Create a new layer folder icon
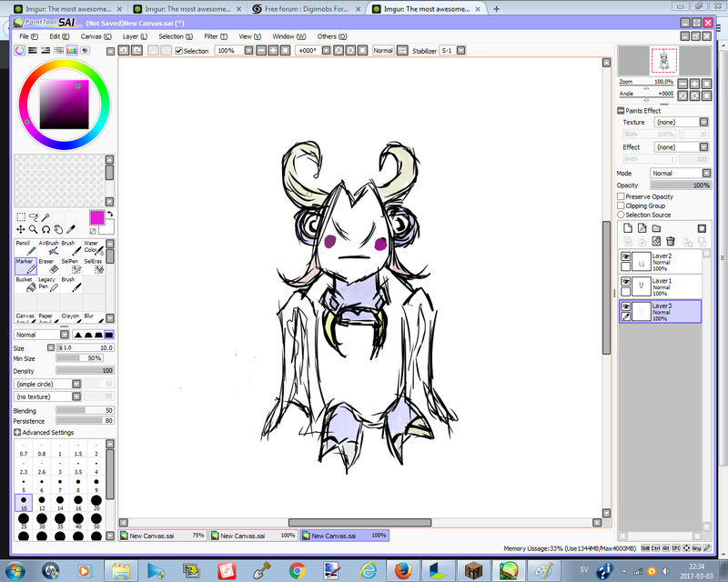728x582 pixels. pyautogui.click(x=656, y=228)
